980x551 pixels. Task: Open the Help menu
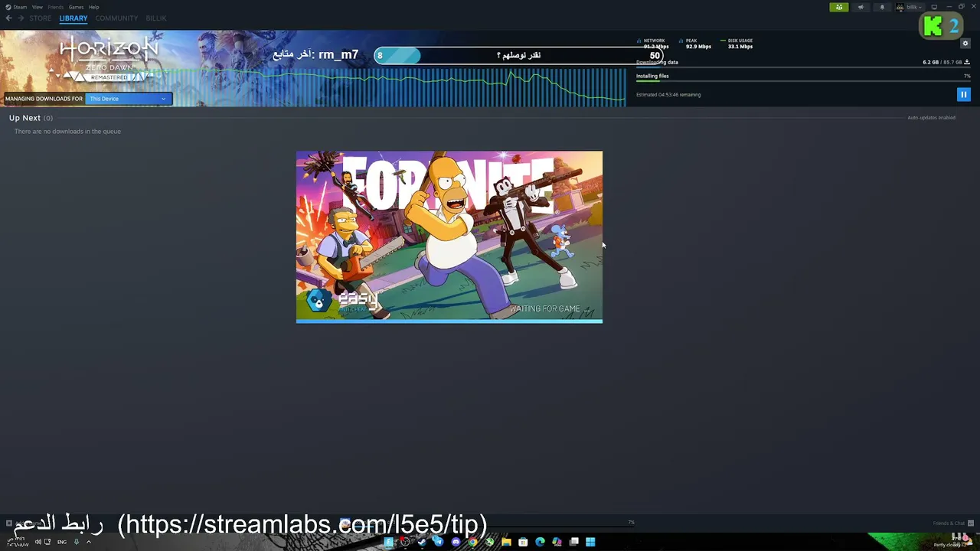[x=93, y=7]
